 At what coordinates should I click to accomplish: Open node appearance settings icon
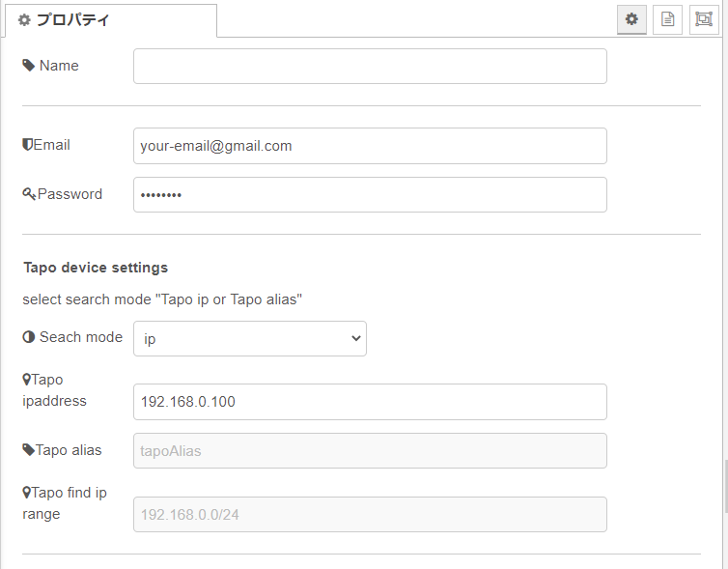(x=703, y=19)
